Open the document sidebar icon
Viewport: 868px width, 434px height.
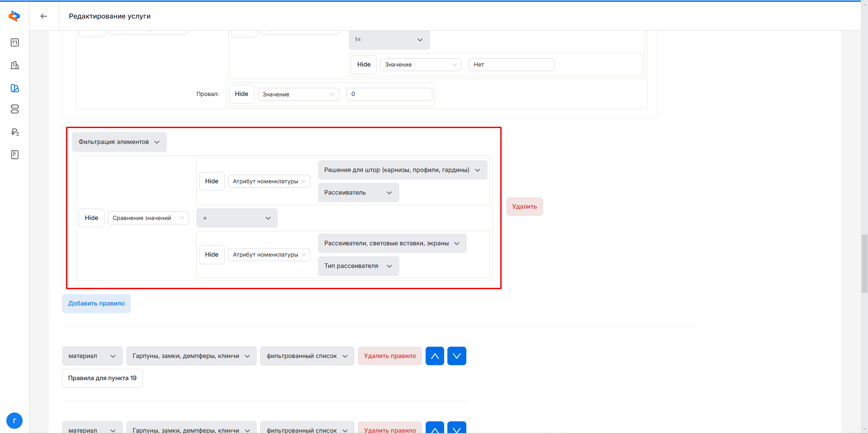(15, 155)
